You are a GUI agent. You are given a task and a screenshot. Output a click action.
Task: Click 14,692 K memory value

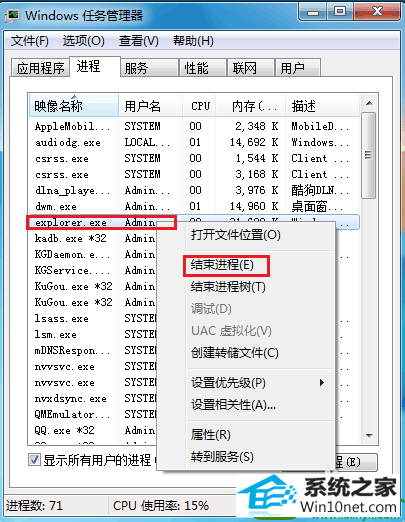254,142
